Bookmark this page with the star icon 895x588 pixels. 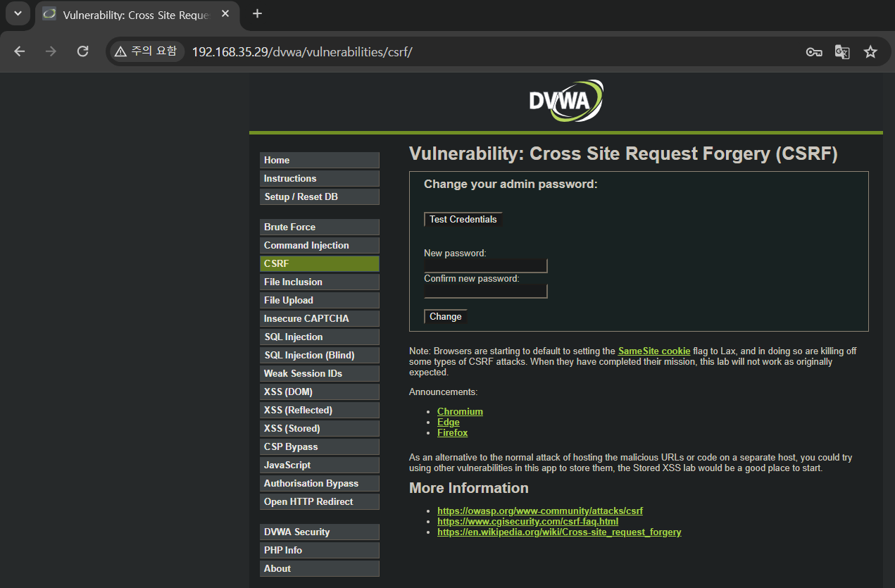[x=870, y=52]
